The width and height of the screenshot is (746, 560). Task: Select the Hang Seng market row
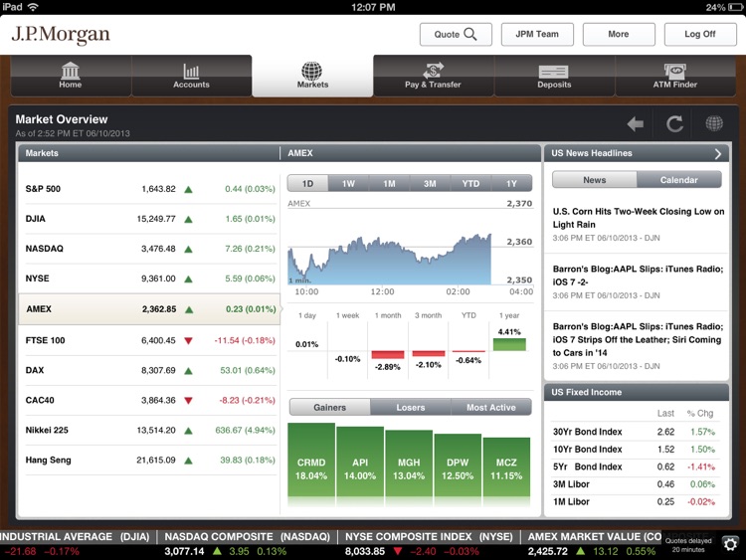149,461
